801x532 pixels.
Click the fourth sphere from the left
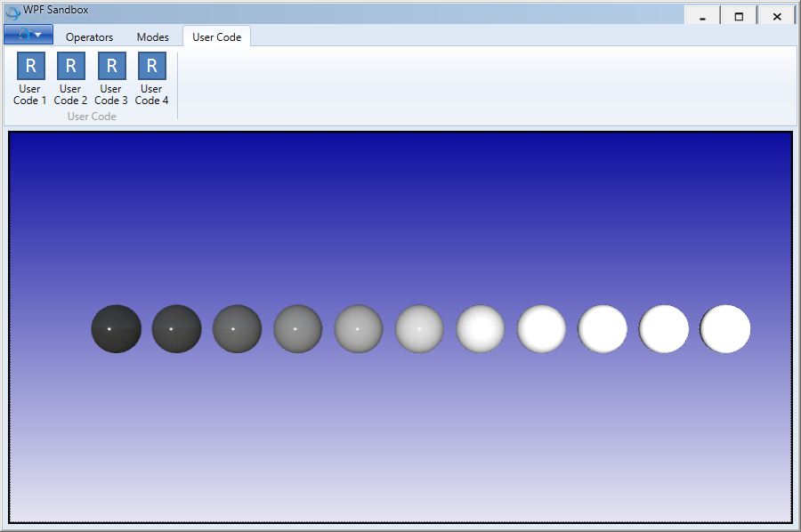[x=297, y=328]
